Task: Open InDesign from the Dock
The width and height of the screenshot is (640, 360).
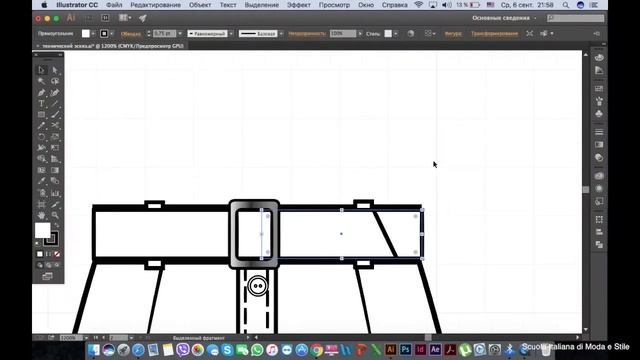Action: [x=420, y=350]
